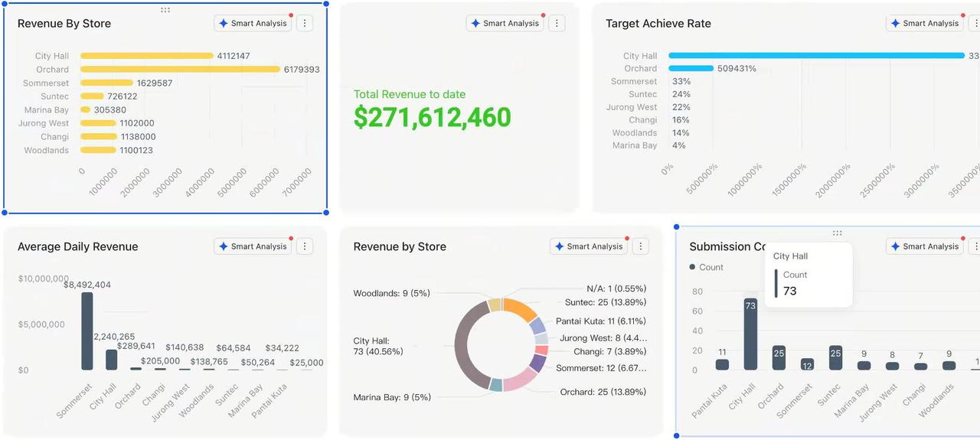
Task: Open more options for Revenue By Store bar chart
Action: 305,23
